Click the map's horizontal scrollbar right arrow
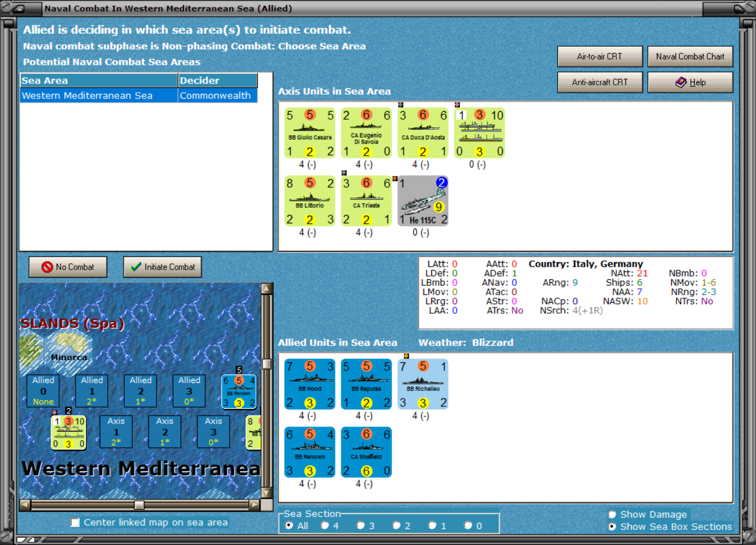Image resolution: width=756 pixels, height=545 pixels. point(254,504)
